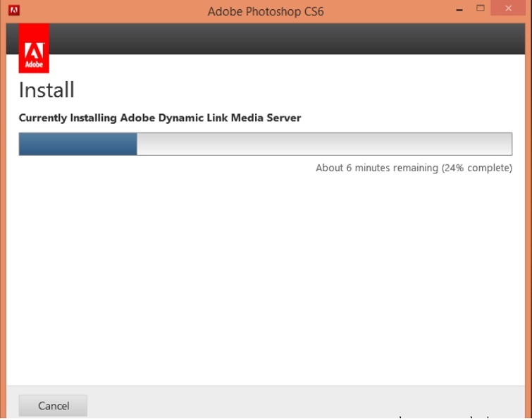532x420 pixels.
Task: Click the Adobe icon in the title bar
Action: coord(14,11)
